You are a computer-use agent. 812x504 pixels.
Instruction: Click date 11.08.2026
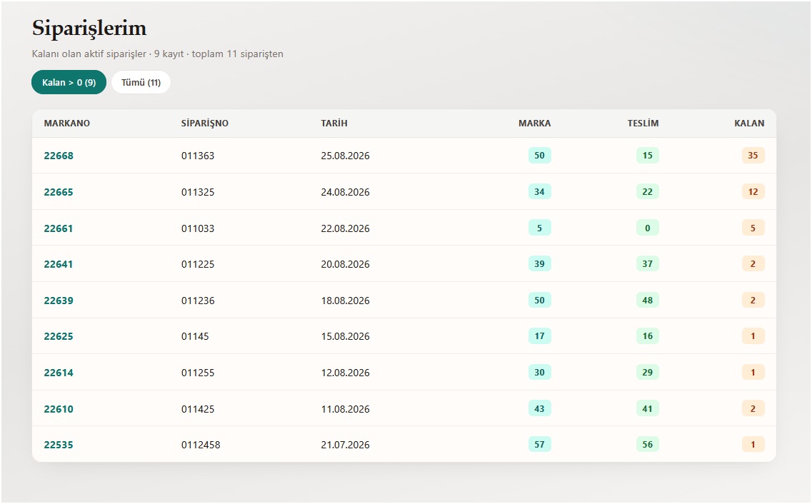[x=346, y=409]
